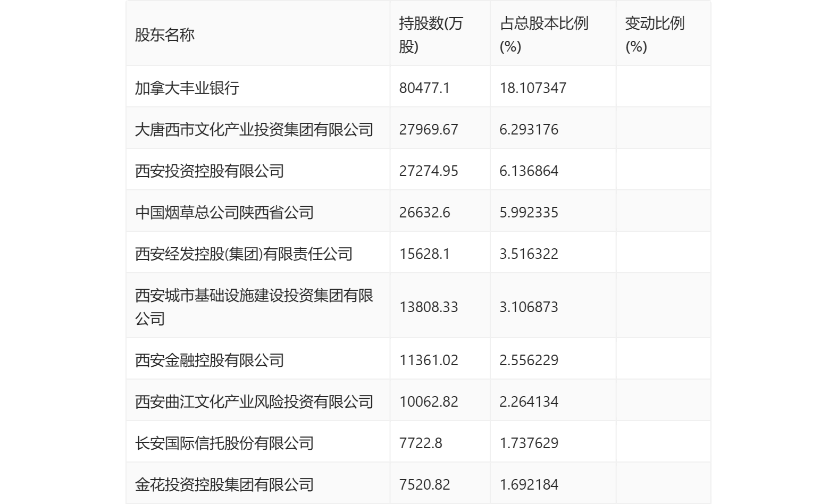Click share count 7520.82
Image resolution: width=837 pixels, height=504 pixels.
click(x=424, y=484)
